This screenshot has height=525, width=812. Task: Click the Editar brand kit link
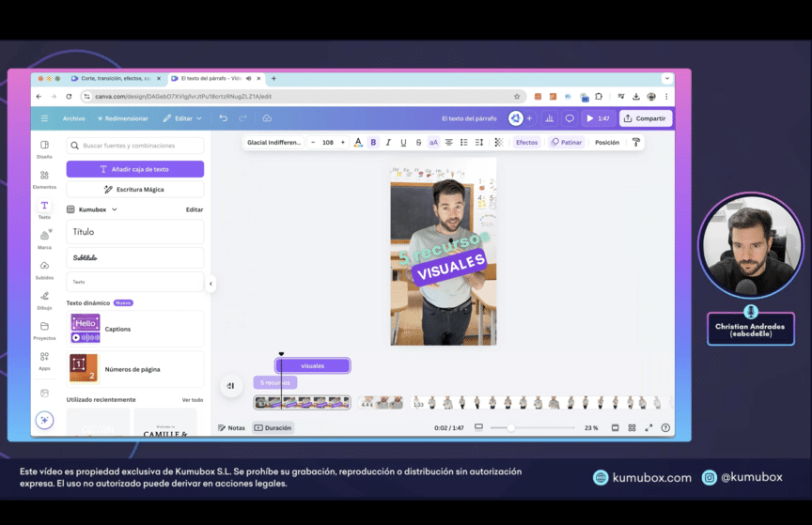point(195,209)
